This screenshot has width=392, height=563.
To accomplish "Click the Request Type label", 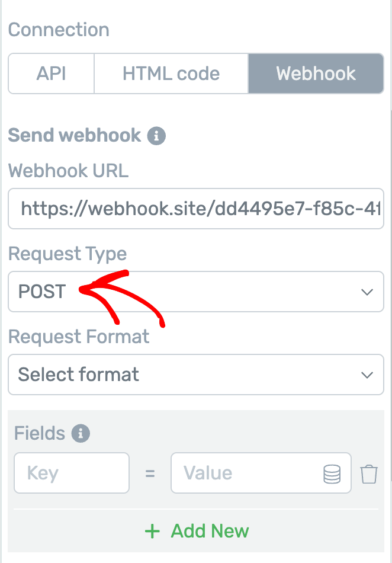I will coord(68,254).
